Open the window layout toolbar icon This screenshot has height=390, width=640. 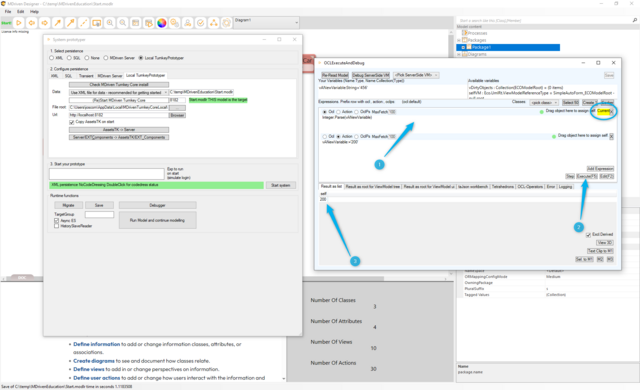(136, 23)
